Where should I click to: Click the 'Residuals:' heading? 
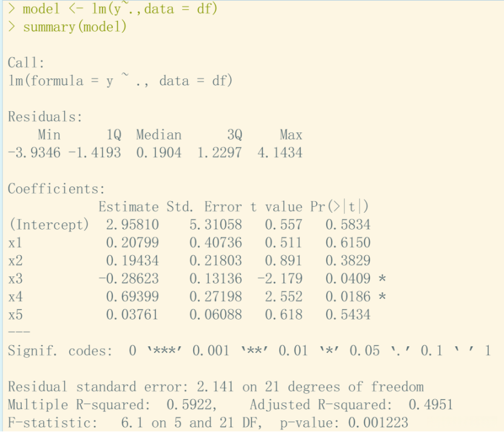pyautogui.click(x=46, y=117)
